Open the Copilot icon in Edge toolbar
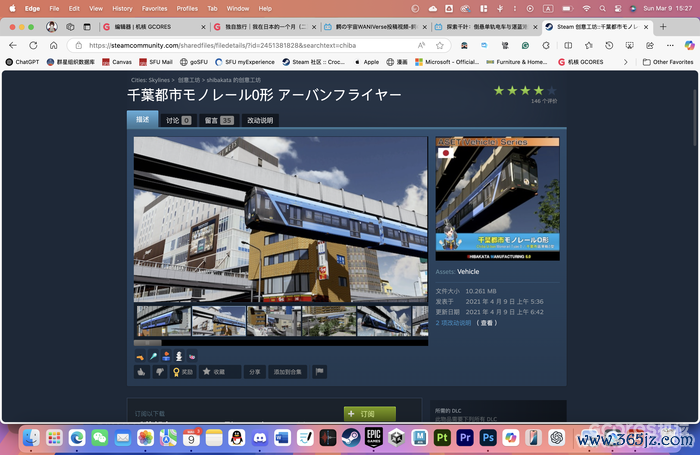 coord(689,45)
